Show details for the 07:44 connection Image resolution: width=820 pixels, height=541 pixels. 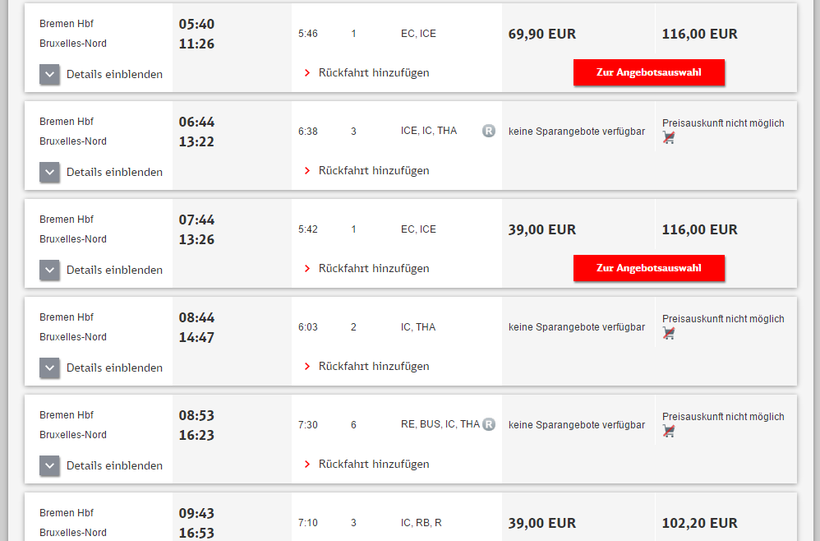pos(50,270)
